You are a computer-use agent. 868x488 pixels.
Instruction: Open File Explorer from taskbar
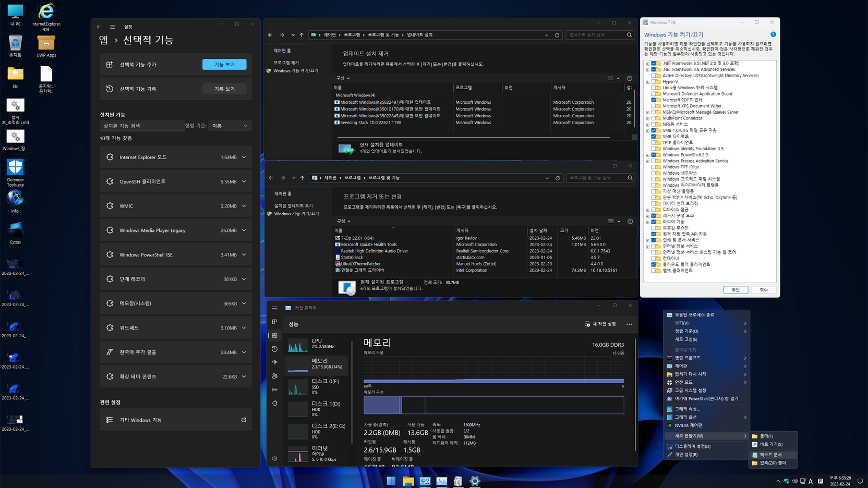pos(408,481)
